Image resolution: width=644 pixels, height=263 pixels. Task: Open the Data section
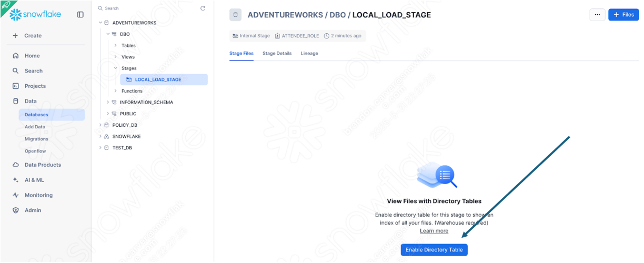pos(31,102)
